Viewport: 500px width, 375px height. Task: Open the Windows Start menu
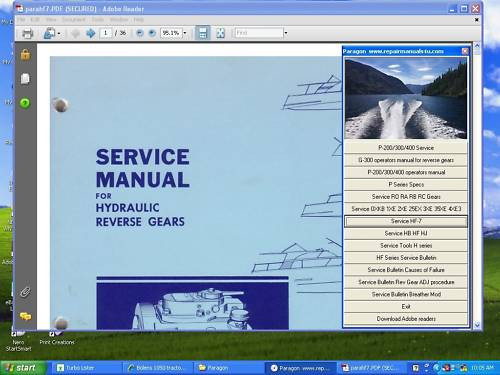point(22,368)
